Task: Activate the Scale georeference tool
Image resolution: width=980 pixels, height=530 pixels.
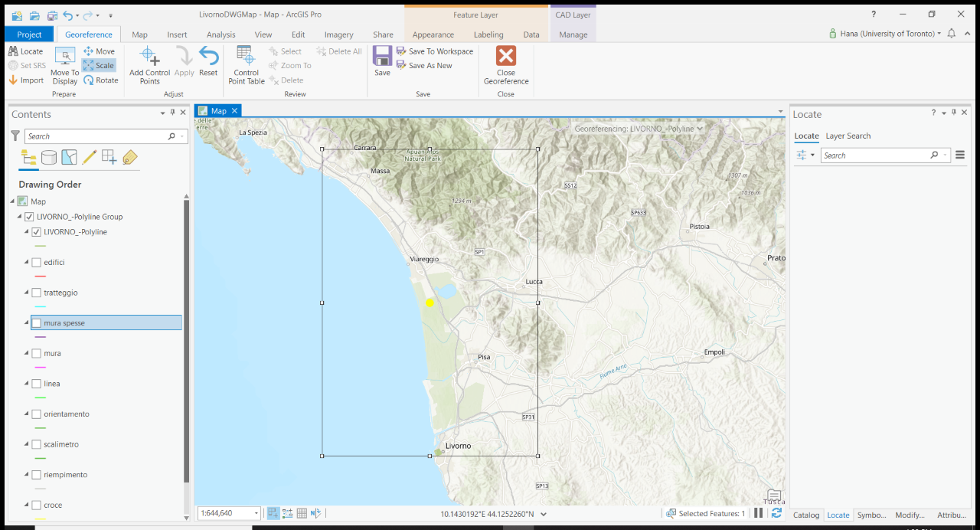Action: (100, 66)
